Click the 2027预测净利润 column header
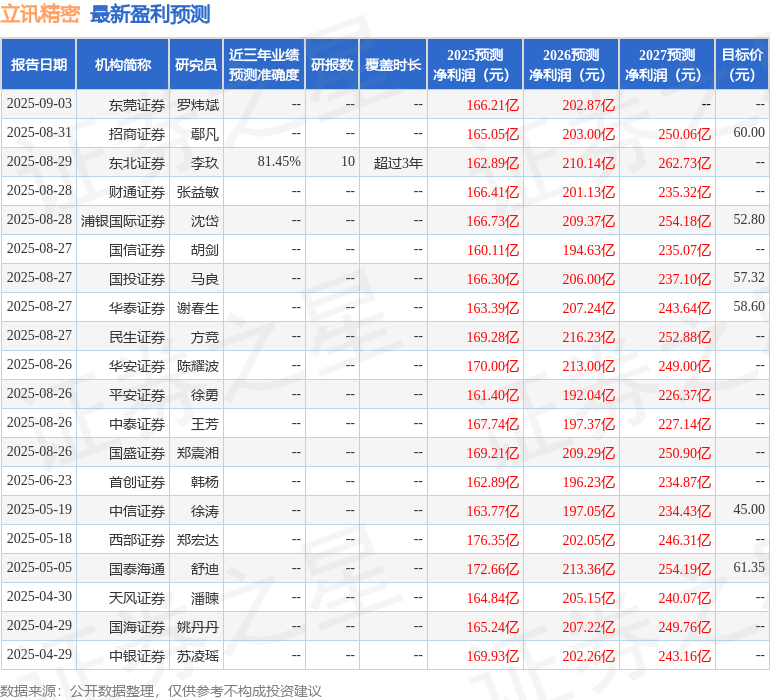The width and height of the screenshot is (770, 700). (x=667, y=65)
